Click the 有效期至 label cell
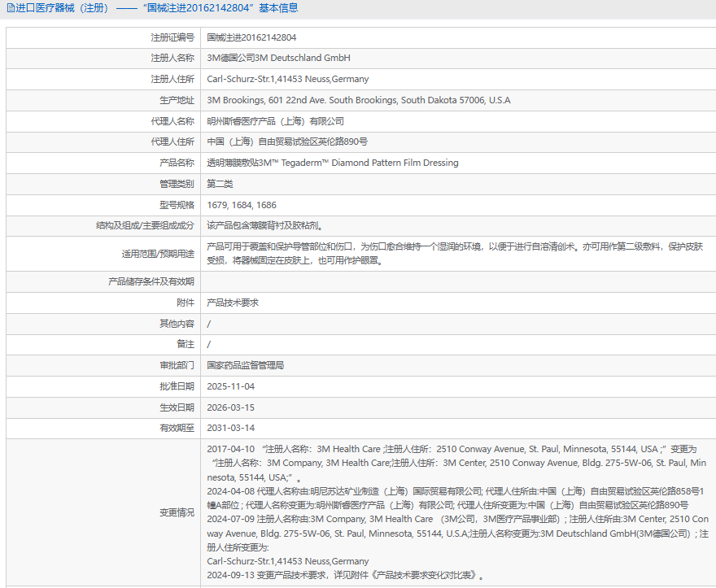Screen dimensions: 716x588 [103, 428]
